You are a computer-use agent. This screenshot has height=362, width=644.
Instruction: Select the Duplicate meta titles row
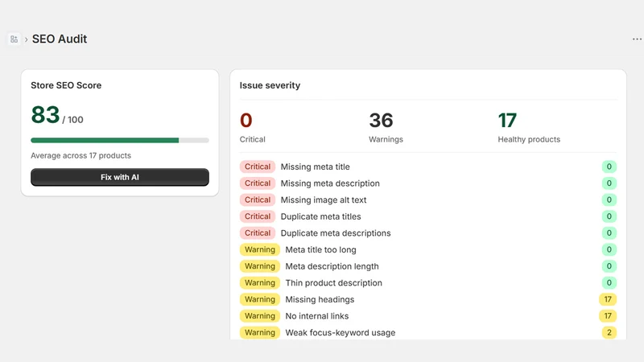(x=428, y=216)
